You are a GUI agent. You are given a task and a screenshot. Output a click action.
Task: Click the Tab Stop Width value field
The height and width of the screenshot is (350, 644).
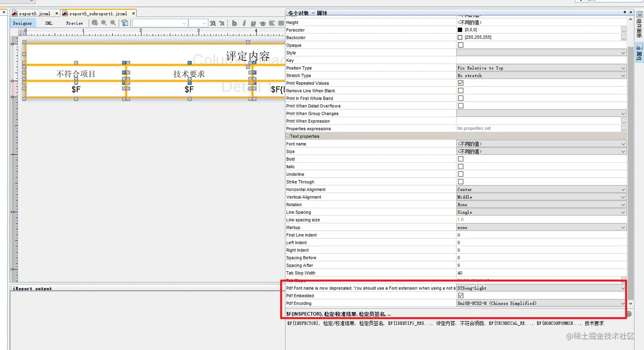click(541, 273)
